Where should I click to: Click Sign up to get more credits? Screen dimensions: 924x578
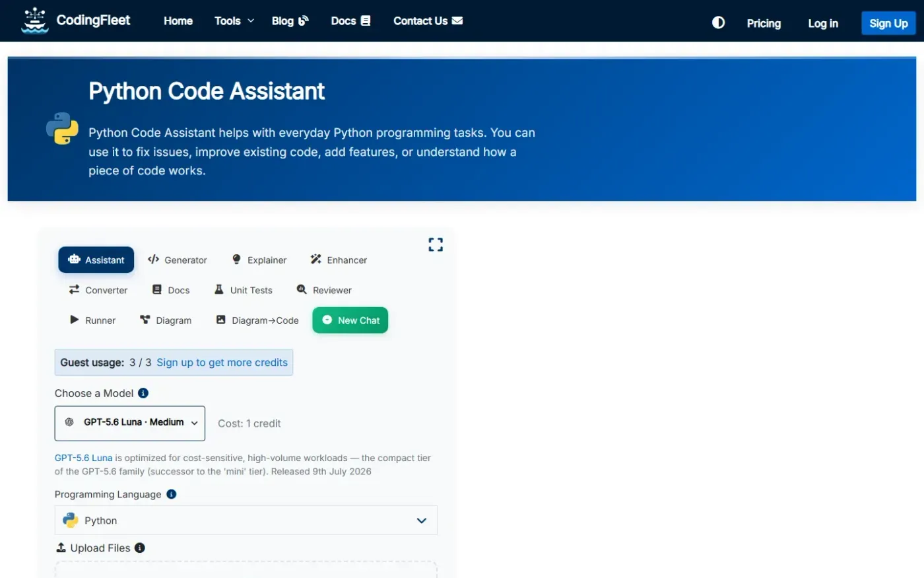tap(222, 363)
